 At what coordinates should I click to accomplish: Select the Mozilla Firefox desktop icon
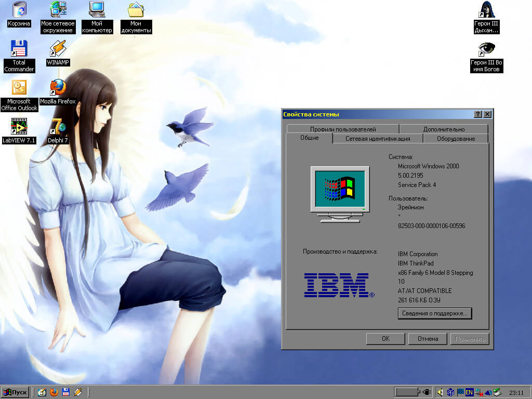[58, 88]
